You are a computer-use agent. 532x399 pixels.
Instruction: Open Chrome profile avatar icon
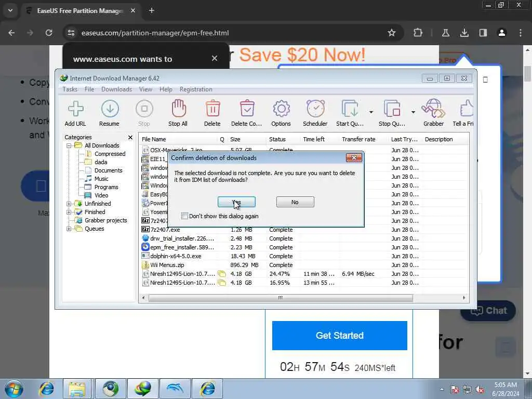tap(502, 33)
